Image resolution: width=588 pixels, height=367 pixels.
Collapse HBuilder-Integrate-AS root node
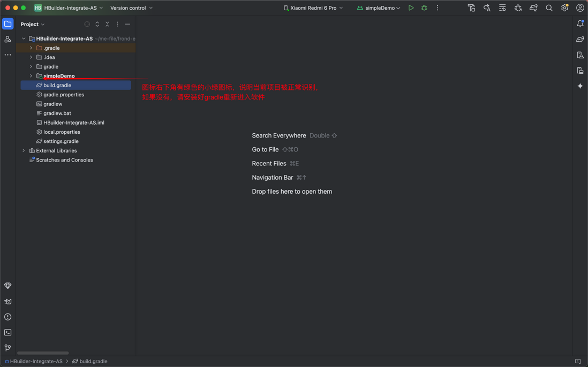24,39
